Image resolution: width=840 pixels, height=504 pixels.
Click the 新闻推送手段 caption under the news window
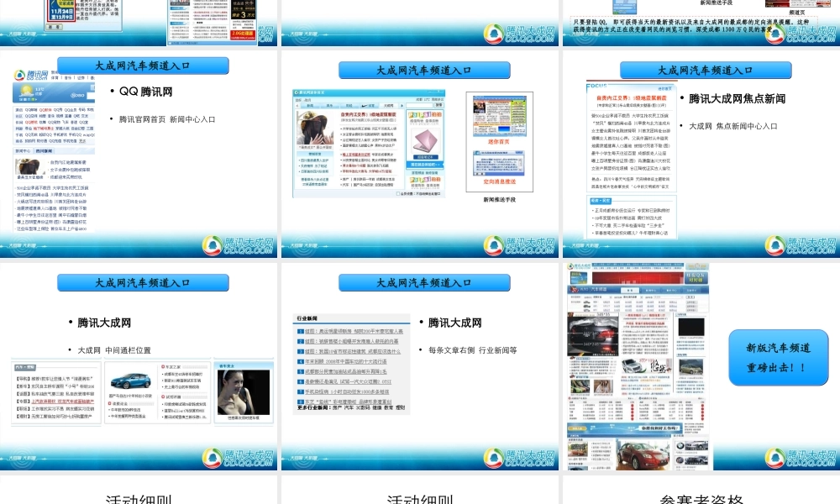click(499, 200)
